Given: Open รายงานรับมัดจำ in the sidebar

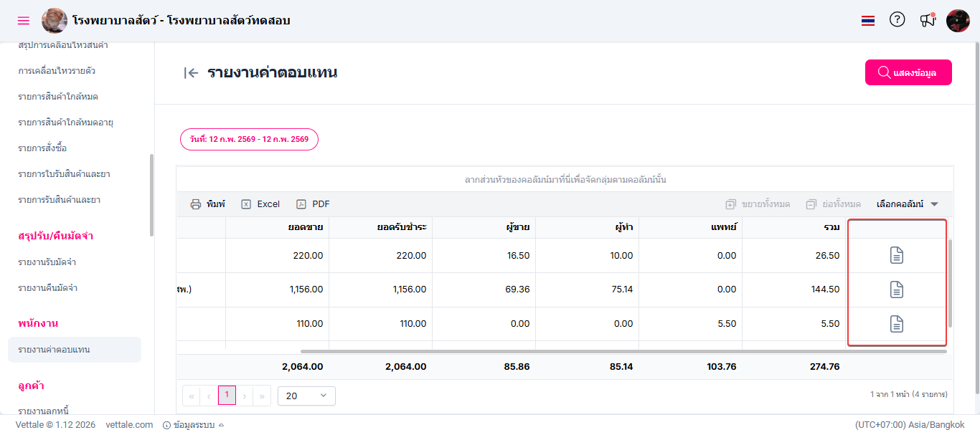Looking at the screenshot, I should tap(47, 262).
